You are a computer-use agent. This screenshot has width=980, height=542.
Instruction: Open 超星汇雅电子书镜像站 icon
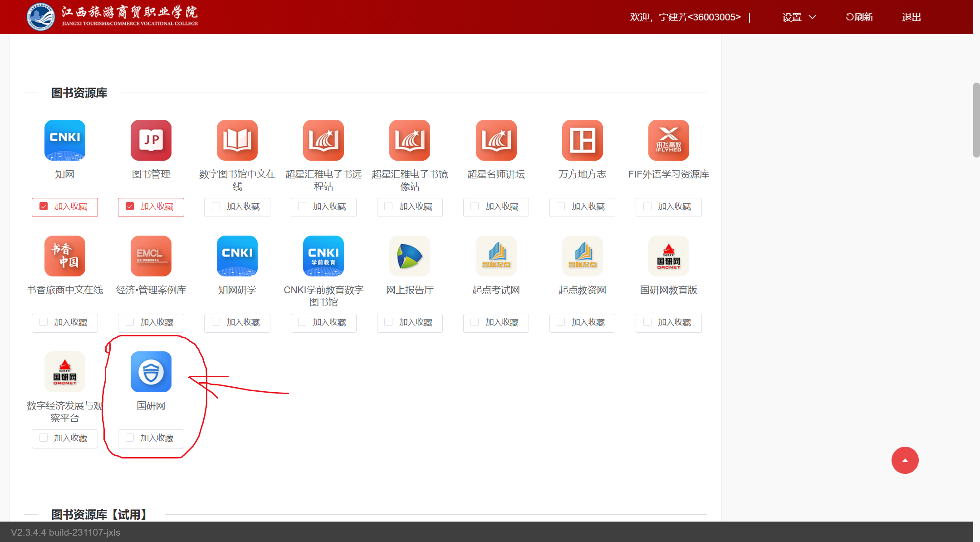click(410, 140)
